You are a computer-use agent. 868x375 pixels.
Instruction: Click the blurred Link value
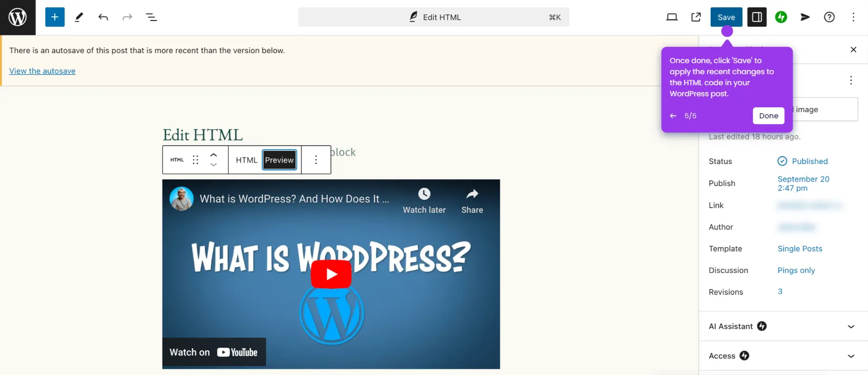click(810, 205)
